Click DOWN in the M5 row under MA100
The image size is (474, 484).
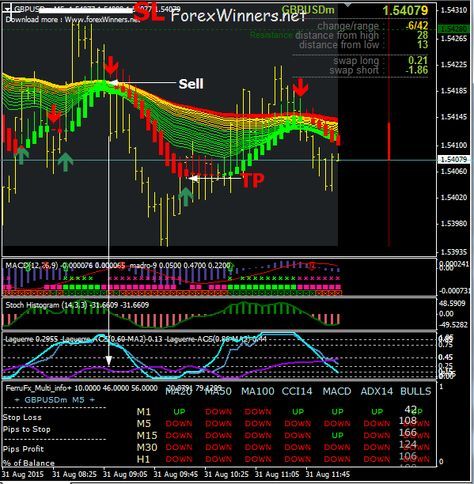tap(258, 424)
